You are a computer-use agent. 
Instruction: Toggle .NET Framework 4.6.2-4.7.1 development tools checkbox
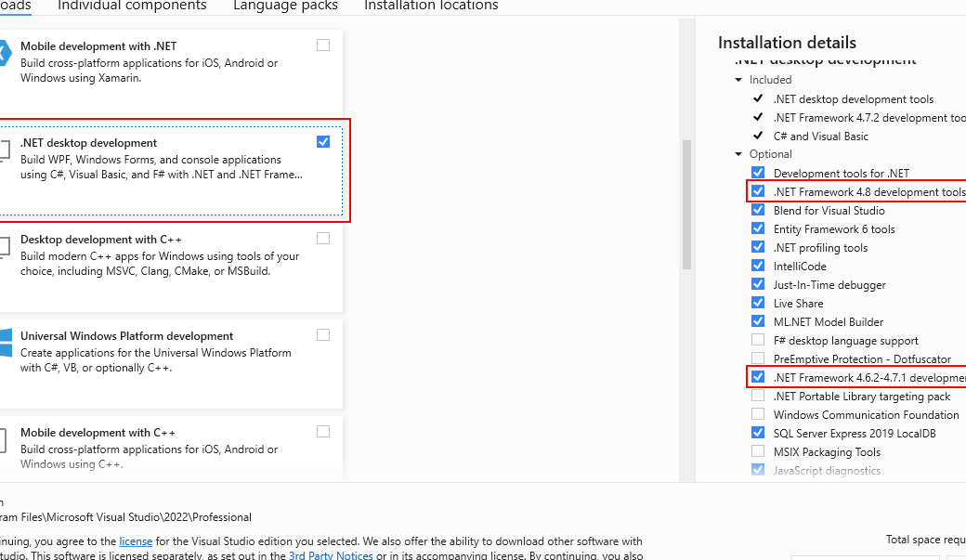click(x=758, y=376)
